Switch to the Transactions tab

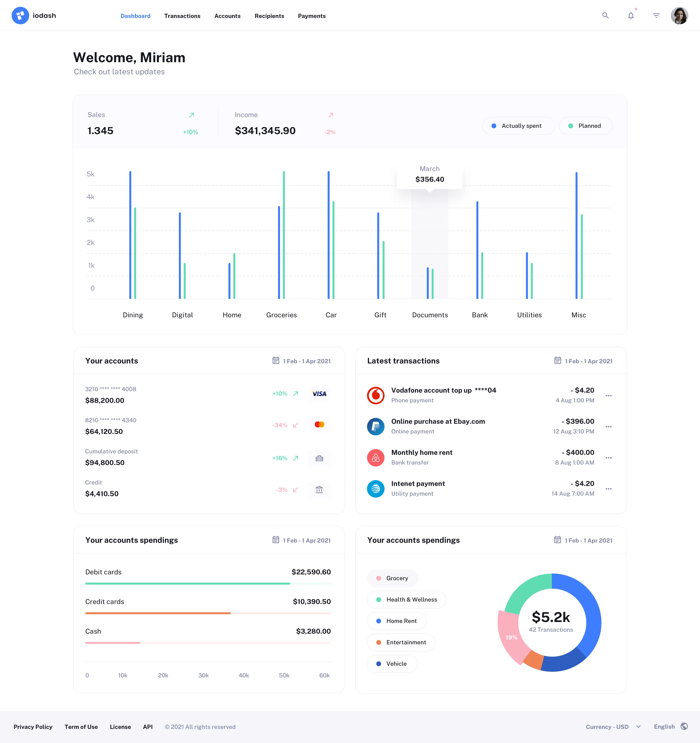pos(182,16)
